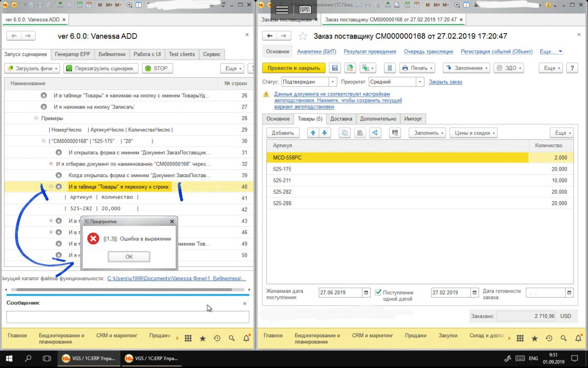The image size is (588, 368).
Task: Open calendar for the 27.02.2019 receipt date
Action: 475,293
